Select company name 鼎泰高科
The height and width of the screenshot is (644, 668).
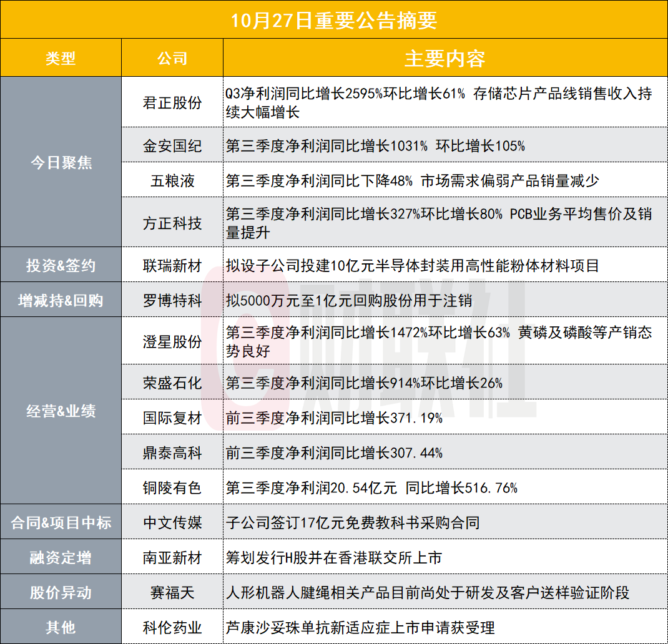(172, 453)
